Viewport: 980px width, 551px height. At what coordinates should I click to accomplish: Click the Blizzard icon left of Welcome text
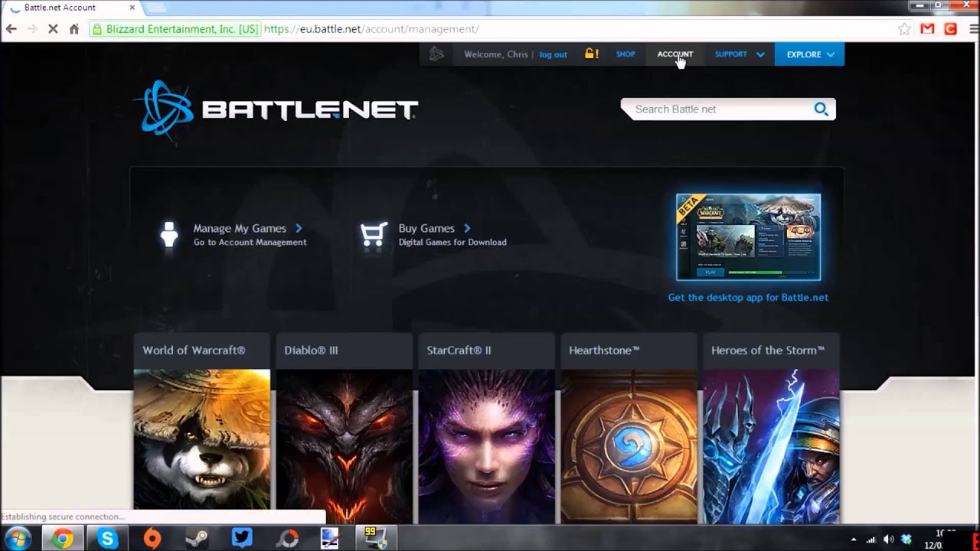click(436, 54)
